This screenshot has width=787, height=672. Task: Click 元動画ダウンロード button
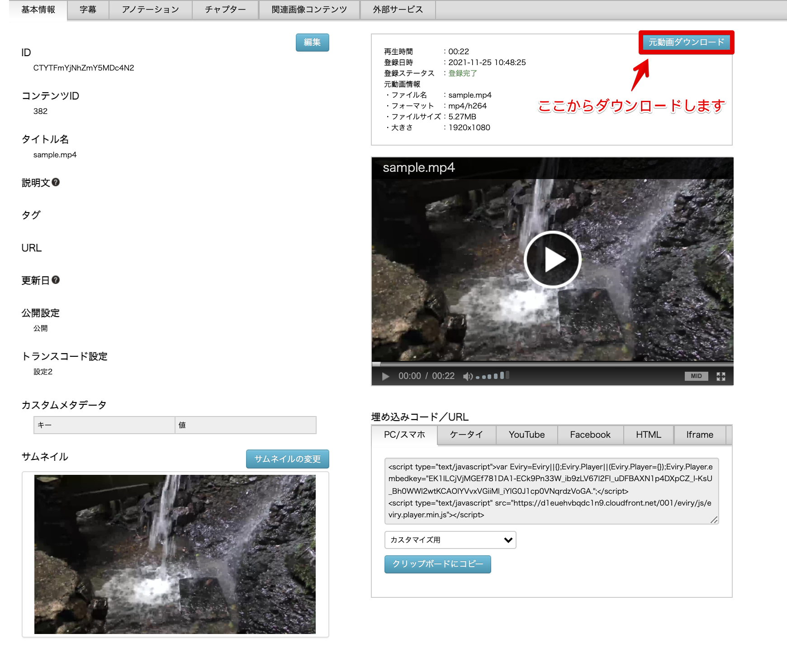coord(687,43)
